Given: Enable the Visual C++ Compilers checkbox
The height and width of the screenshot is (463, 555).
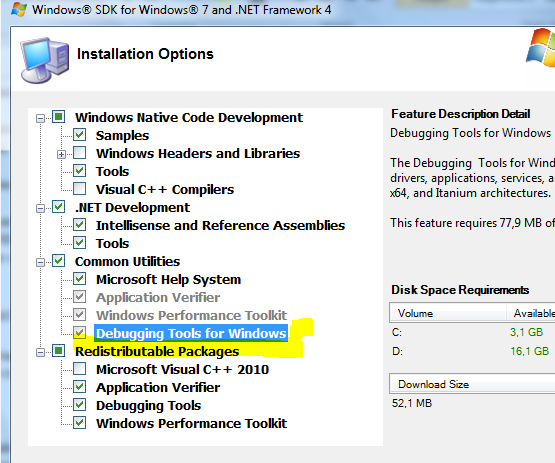Looking at the screenshot, I should (x=80, y=189).
